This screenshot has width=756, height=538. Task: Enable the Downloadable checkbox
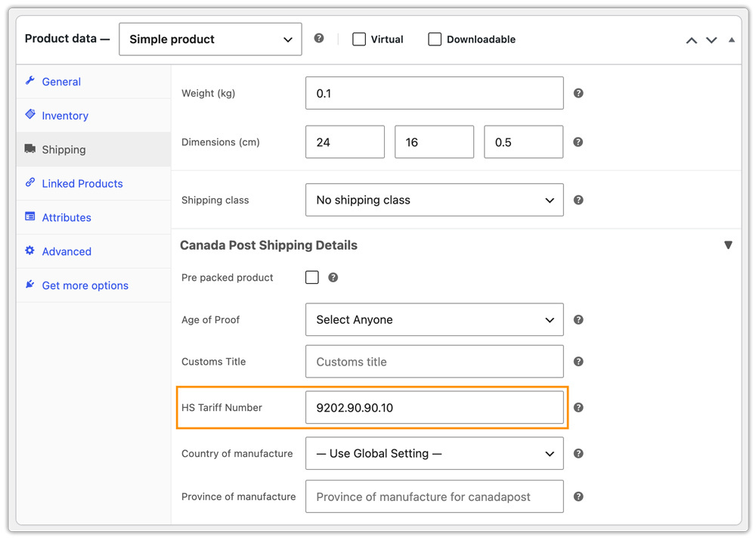pyautogui.click(x=435, y=39)
